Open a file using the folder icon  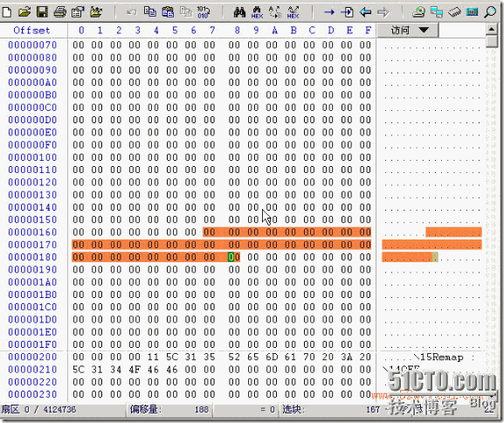coord(24,12)
